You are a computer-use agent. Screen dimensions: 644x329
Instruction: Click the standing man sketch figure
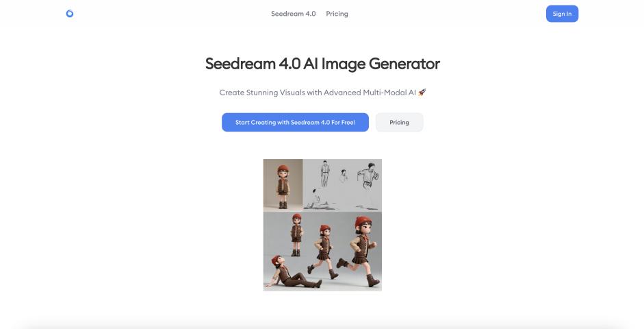pyautogui.click(x=325, y=173)
